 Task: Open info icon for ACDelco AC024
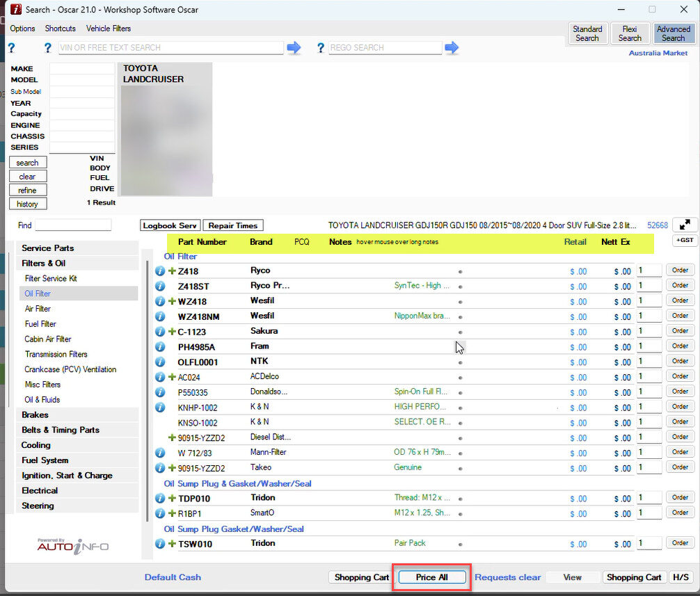click(x=160, y=377)
